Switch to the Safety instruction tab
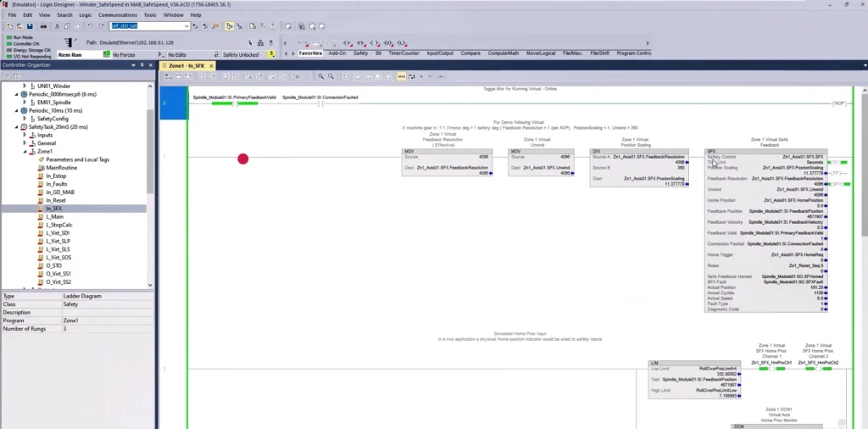 tap(360, 53)
